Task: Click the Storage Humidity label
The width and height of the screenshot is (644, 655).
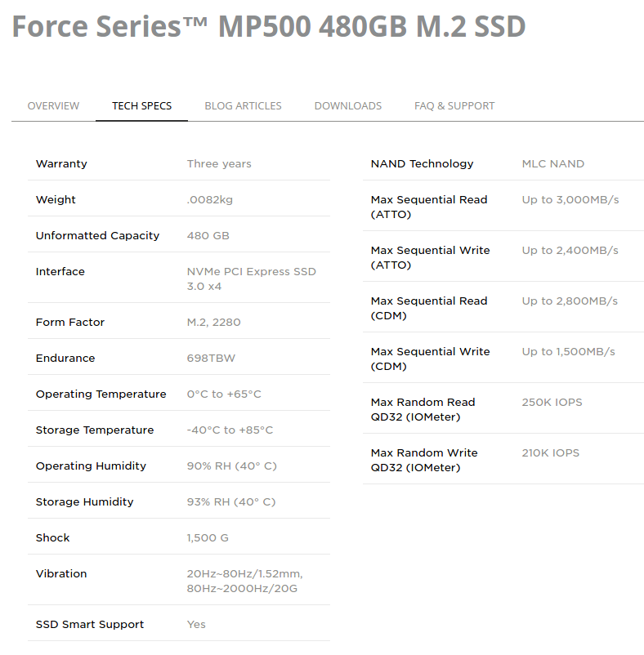Action: click(x=84, y=501)
